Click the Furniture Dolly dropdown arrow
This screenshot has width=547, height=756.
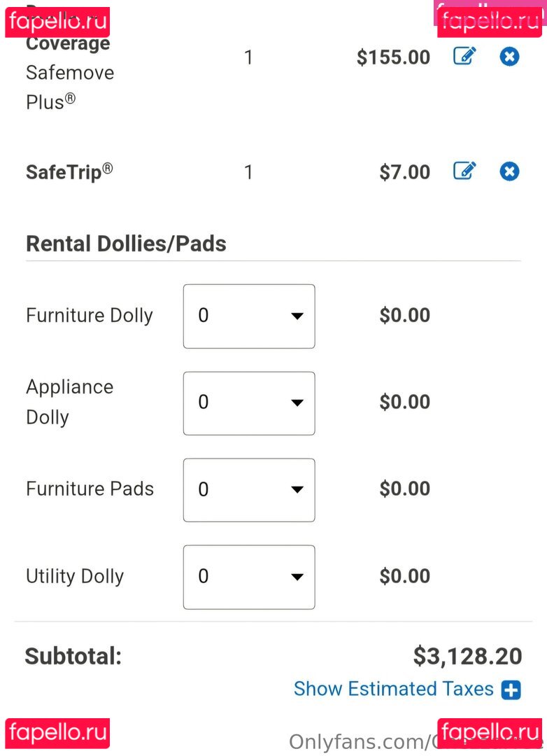(297, 316)
